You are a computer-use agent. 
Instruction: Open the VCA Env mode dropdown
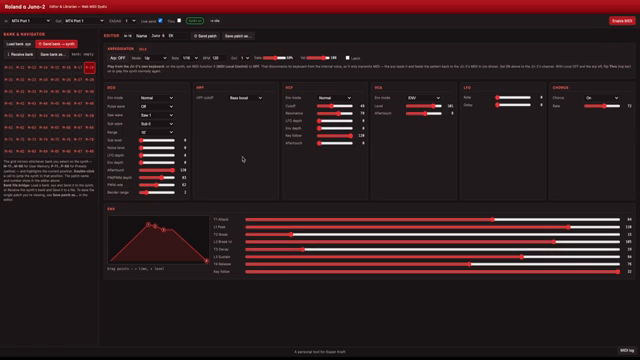click(424, 98)
